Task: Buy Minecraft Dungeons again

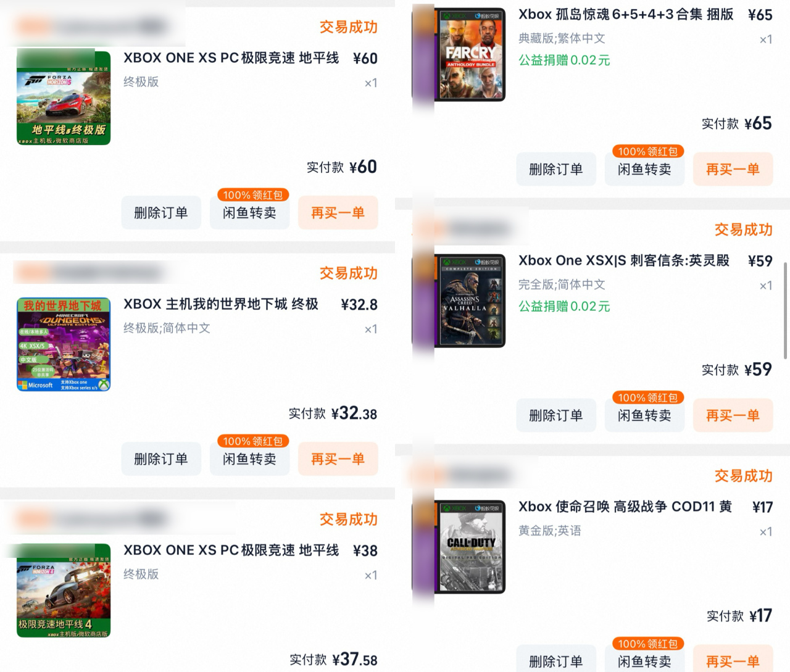Action: [338, 459]
